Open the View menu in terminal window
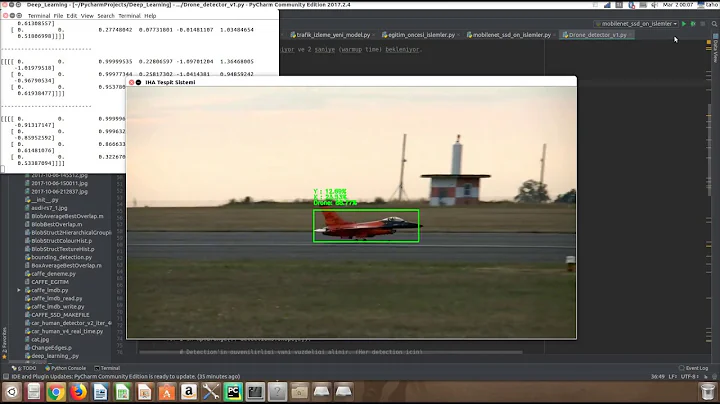This screenshot has height=404, width=720. (x=87, y=16)
